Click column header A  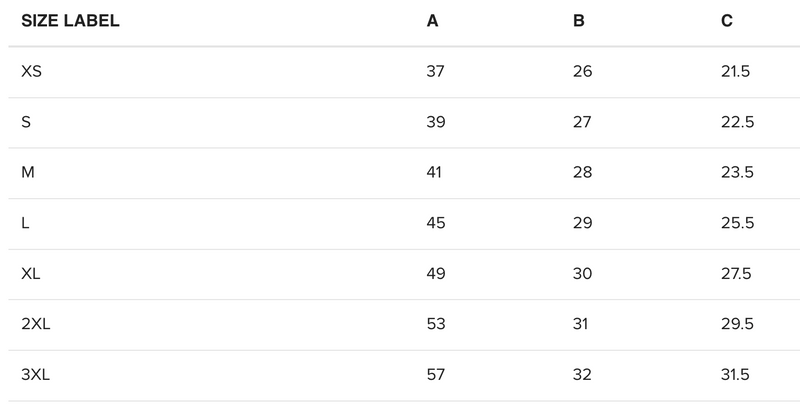(x=432, y=21)
